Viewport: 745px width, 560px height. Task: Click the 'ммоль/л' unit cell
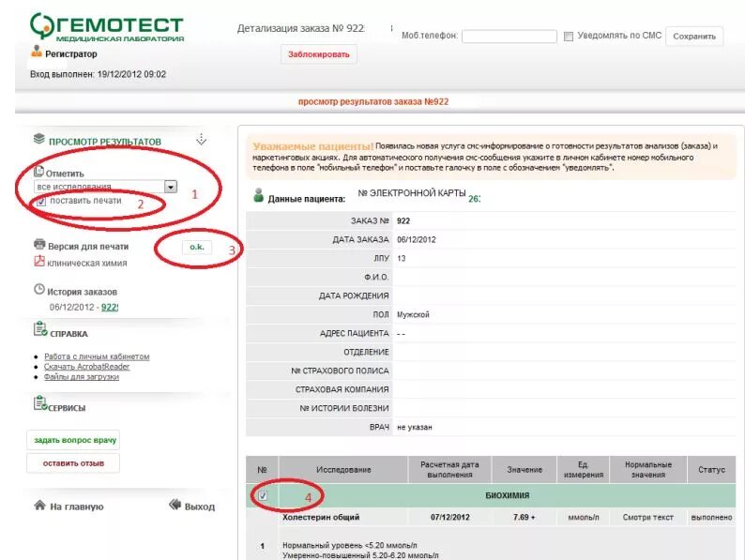pyautogui.click(x=584, y=517)
